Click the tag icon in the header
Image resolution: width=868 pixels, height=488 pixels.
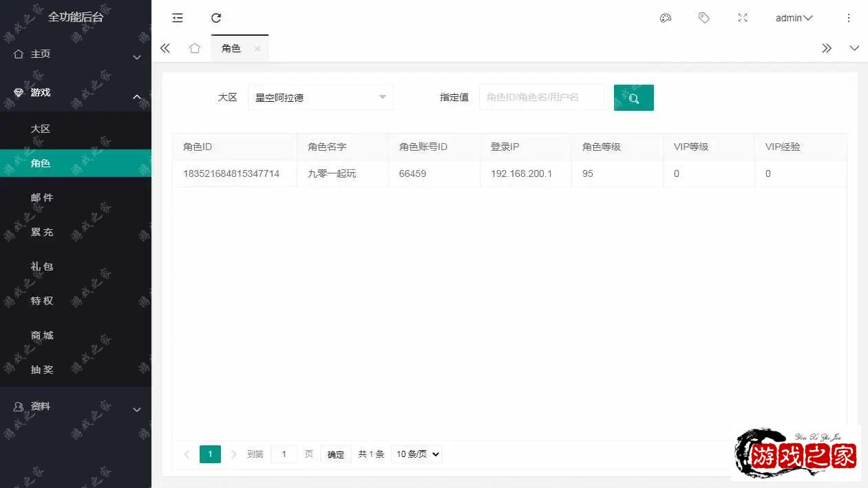[703, 18]
